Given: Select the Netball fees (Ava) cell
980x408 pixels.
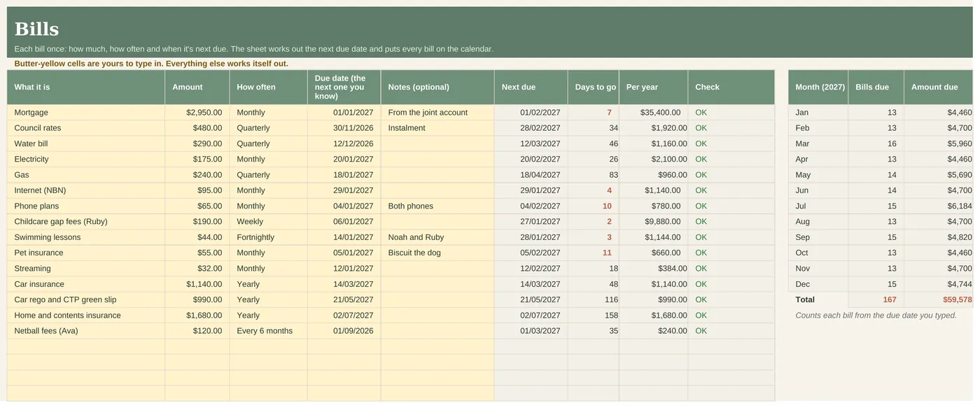Looking at the screenshot, I should (86, 331).
